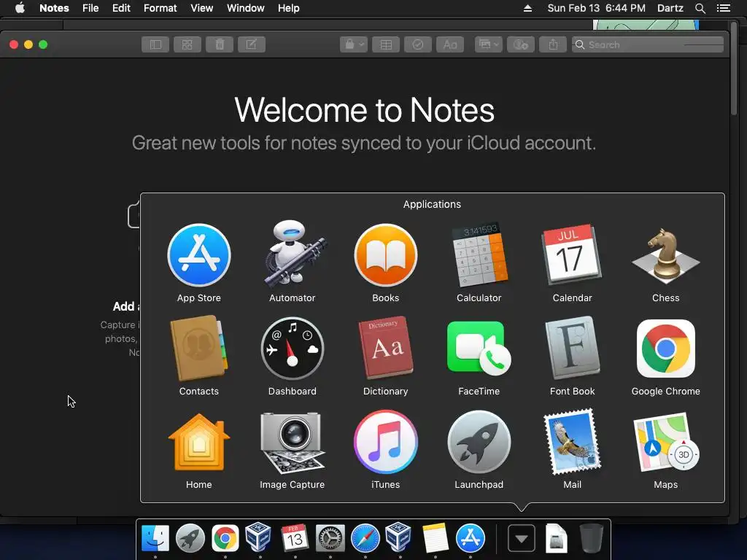Click the add people toolbar button
Screen dimensions: 747x560
click(x=521, y=44)
